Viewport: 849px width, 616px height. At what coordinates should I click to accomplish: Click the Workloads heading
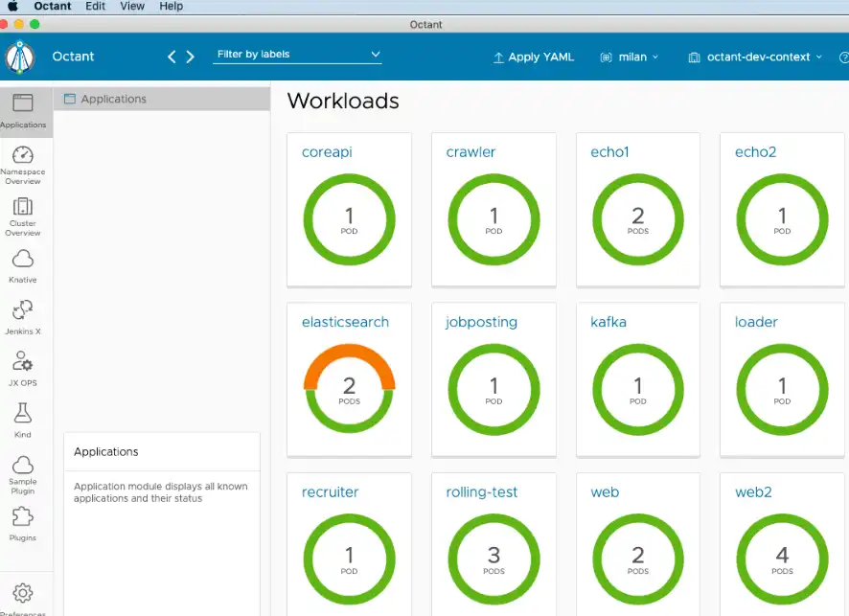(x=343, y=102)
